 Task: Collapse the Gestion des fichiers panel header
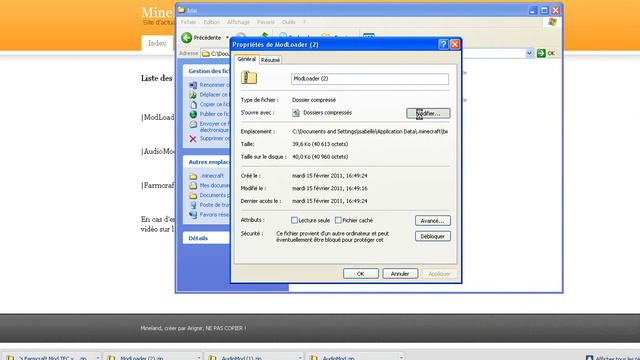(x=207, y=71)
